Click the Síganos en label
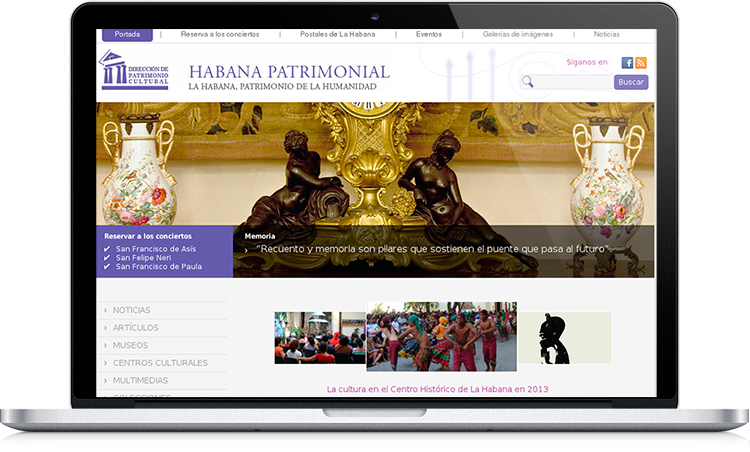The image size is (750, 452). [587, 62]
